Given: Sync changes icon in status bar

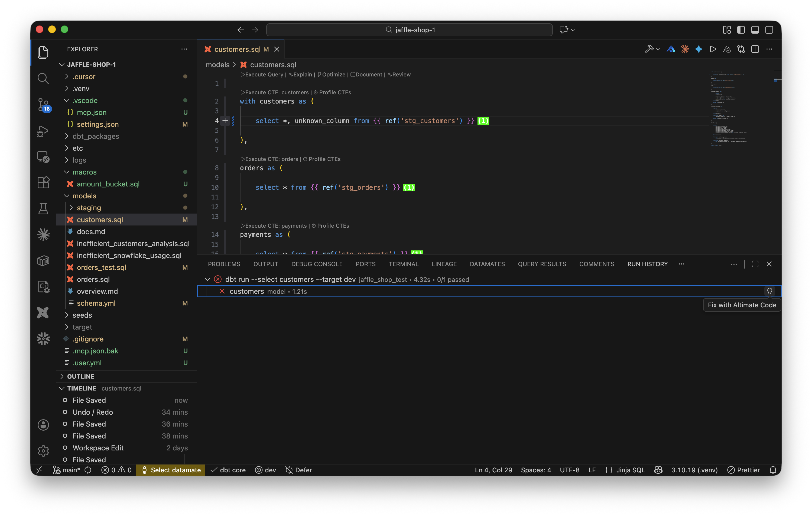Looking at the screenshot, I should 88,470.
